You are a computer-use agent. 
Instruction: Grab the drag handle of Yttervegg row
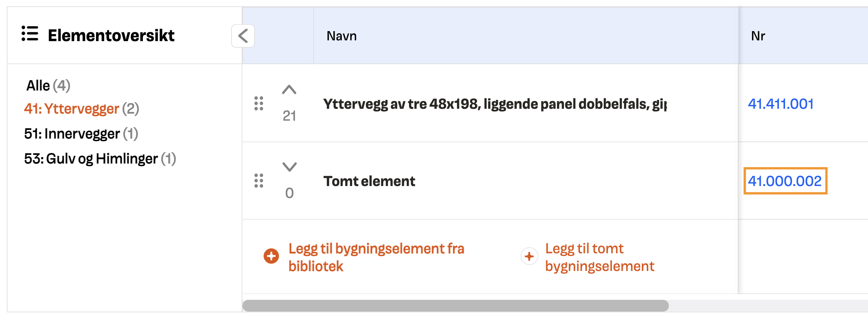pyautogui.click(x=259, y=103)
